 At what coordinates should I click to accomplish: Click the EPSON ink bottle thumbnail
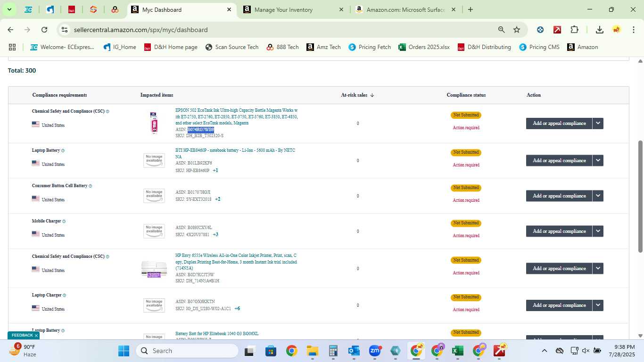[154, 123]
